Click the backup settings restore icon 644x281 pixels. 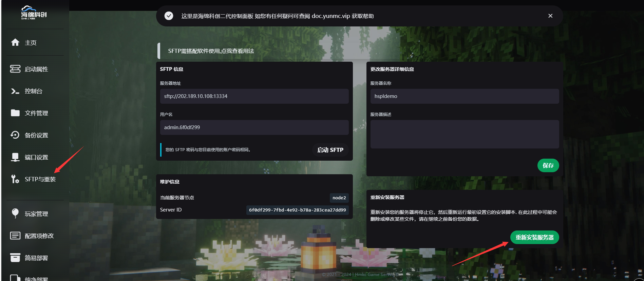tap(15, 135)
